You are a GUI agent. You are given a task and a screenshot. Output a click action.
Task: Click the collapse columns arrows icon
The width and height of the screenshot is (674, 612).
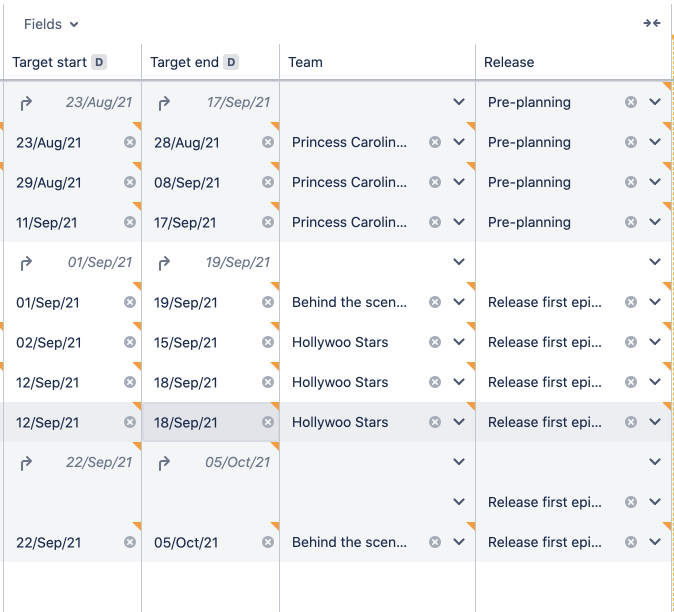tap(652, 23)
